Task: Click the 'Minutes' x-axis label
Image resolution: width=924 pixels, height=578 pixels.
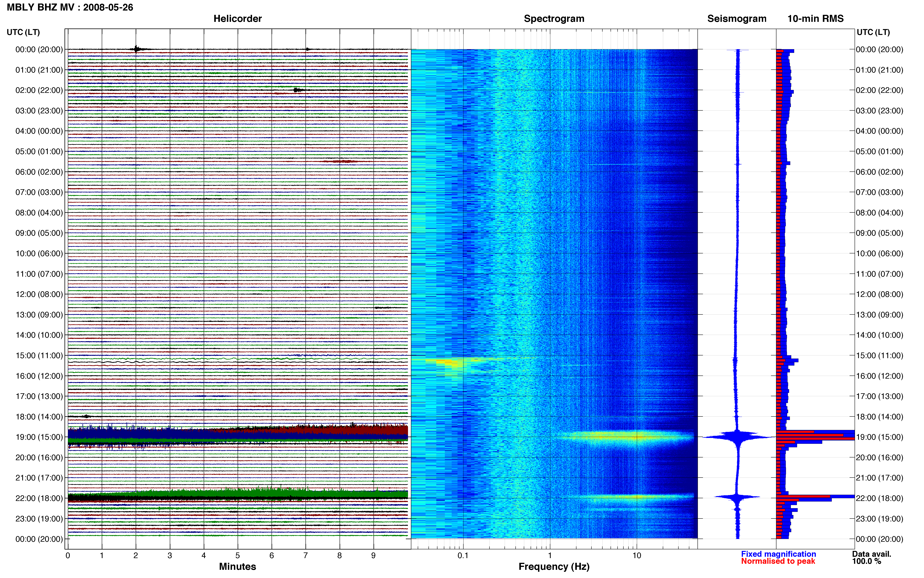Action: pos(238,566)
